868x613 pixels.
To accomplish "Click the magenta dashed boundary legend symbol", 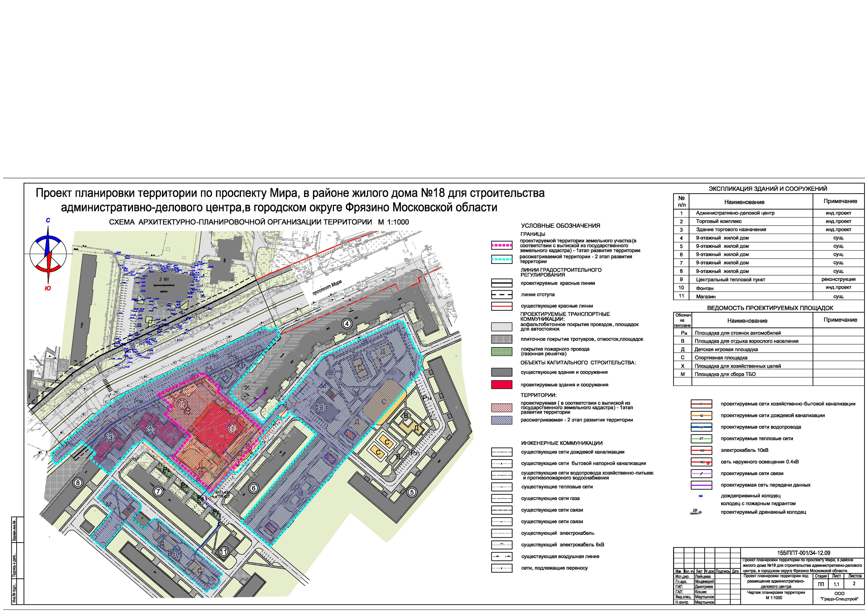I will pos(501,245).
